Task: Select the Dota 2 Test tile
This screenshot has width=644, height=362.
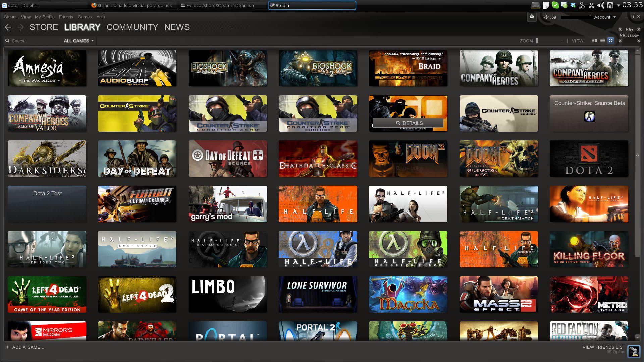Action: point(47,204)
